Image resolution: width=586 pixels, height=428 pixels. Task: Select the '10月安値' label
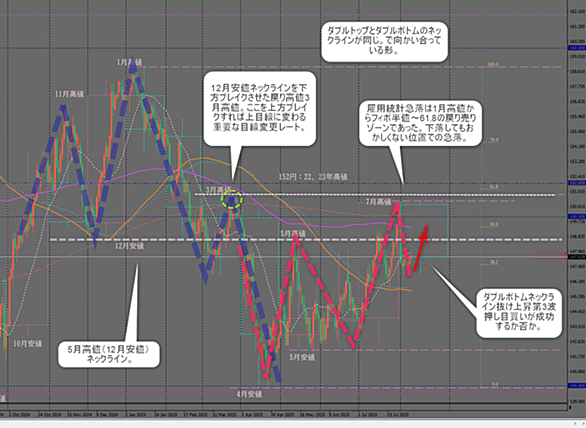(x=28, y=343)
